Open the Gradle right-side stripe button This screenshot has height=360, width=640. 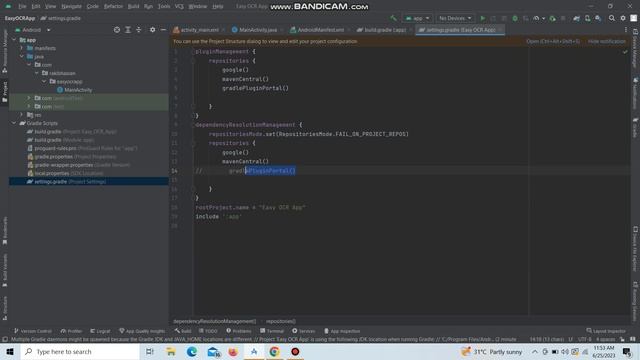pyautogui.click(x=635, y=128)
